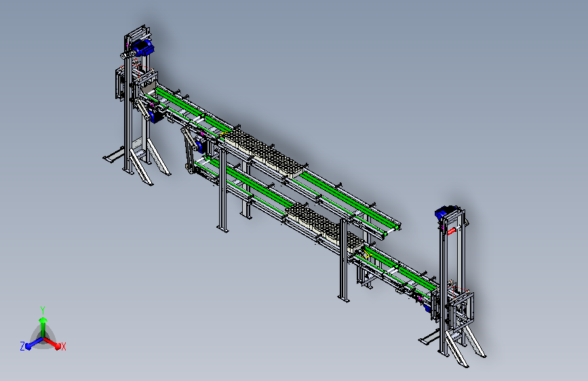Image resolution: width=588 pixels, height=381 pixels.
Task: Select blue motor atop the right lift tower
Action: click(445, 212)
